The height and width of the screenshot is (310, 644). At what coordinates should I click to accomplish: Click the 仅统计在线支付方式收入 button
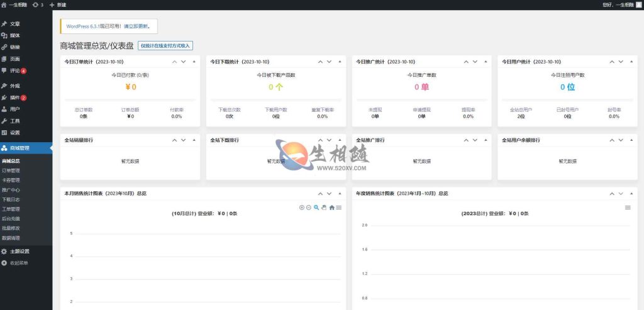(x=165, y=45)
